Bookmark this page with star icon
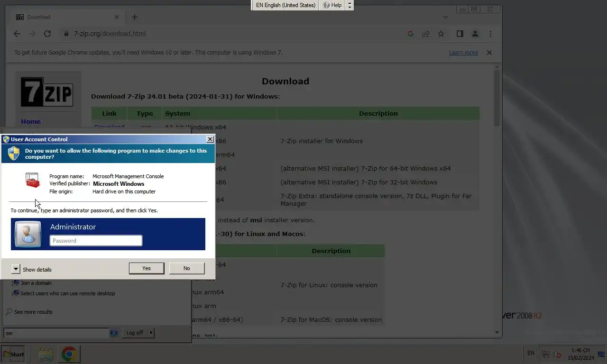The height and width of the screenshot is (364, 607). point(441,34)
